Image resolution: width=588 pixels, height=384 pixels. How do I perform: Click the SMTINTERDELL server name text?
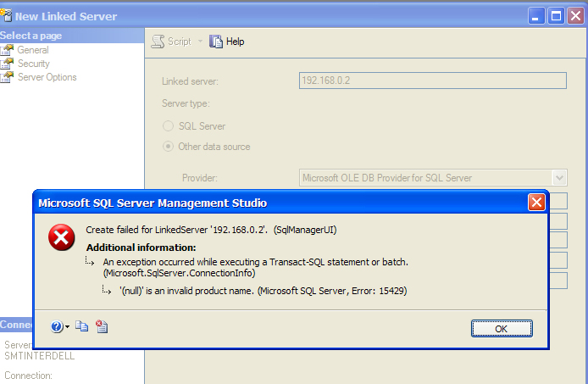[x=39, y=356]
